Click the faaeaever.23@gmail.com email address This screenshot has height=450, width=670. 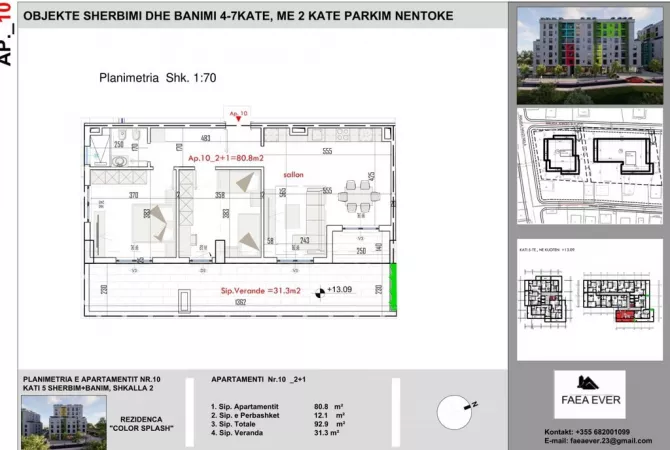tap(596, 441)
